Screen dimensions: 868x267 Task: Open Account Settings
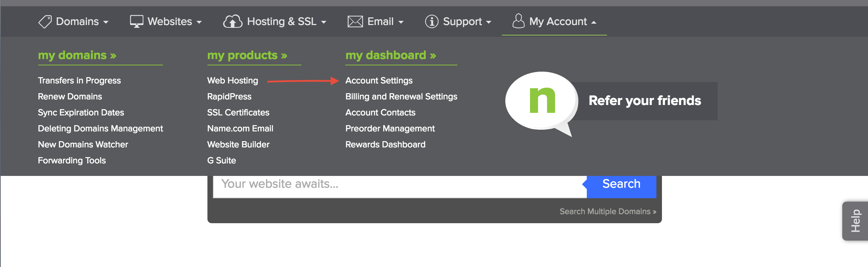point(379,81)
